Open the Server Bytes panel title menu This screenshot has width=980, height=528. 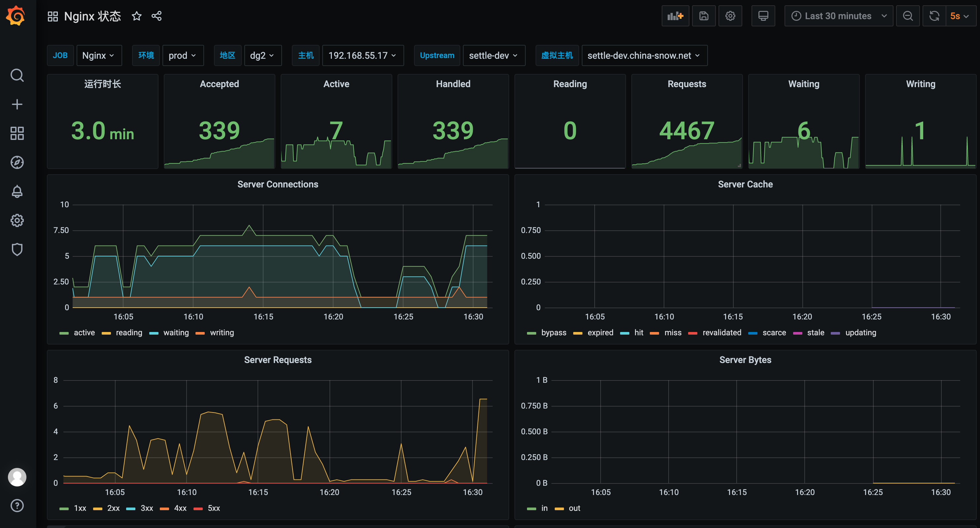point(745,360)
